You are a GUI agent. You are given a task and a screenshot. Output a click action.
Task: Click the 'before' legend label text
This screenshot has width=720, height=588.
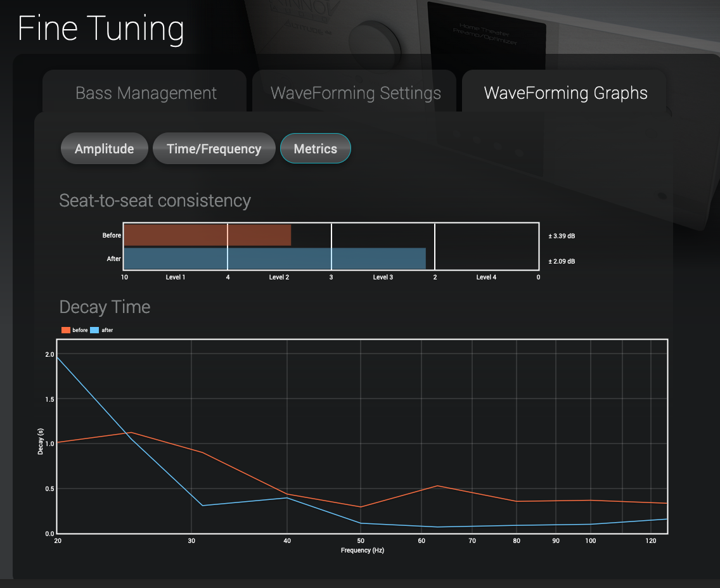(80, 330)
